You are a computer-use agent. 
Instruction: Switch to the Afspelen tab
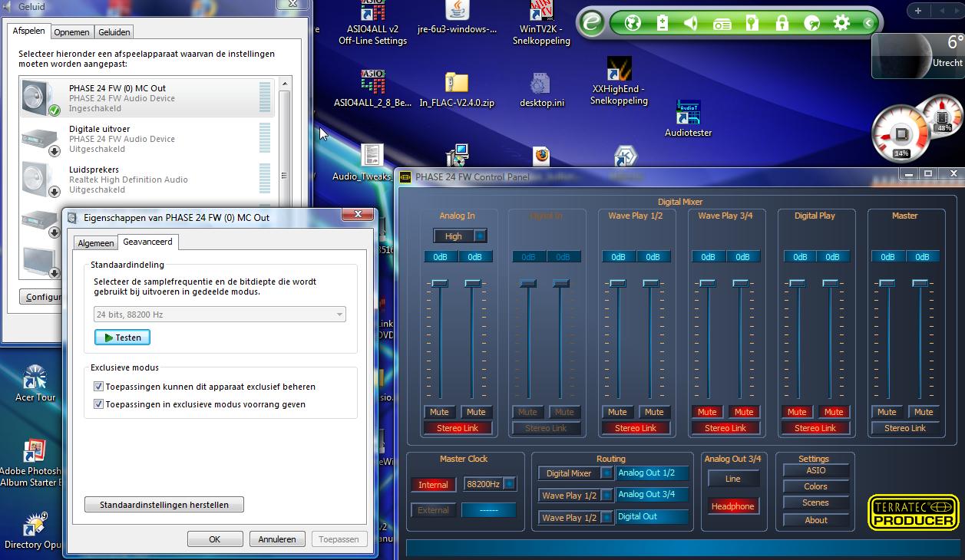[x=29, y=31]
